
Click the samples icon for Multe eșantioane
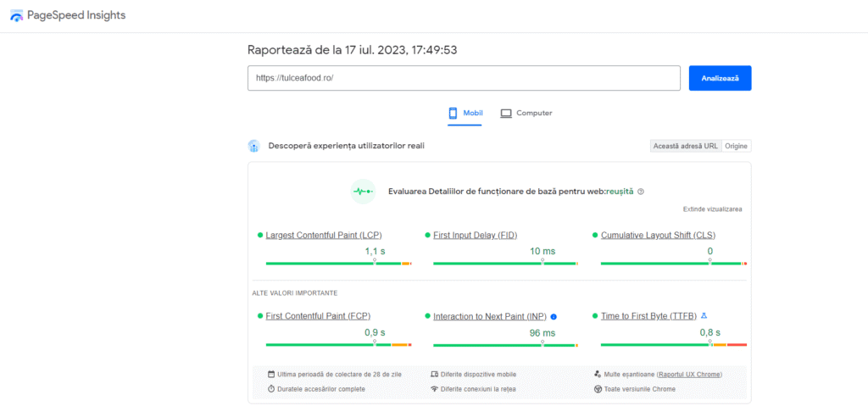pyautogui.click(x=598, y=375)
